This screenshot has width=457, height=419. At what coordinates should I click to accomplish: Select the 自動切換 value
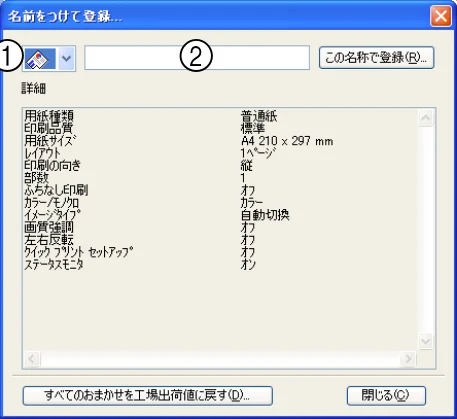click(265, 215)
